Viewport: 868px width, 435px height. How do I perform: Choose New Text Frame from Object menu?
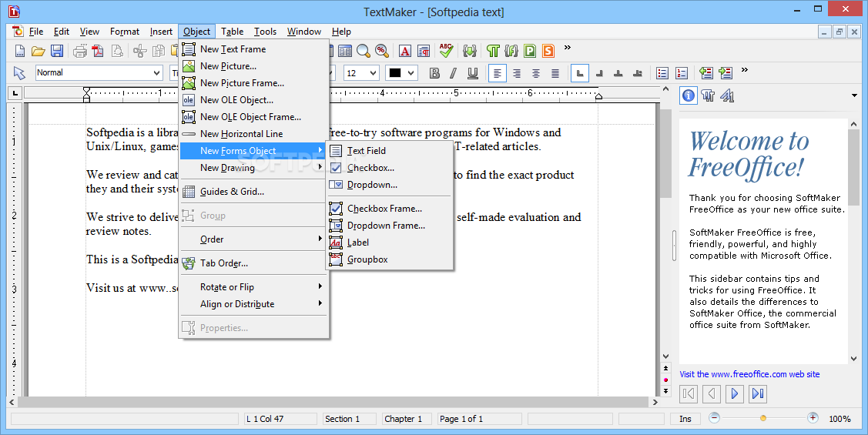pyautogui.click(x=254, y=49)
